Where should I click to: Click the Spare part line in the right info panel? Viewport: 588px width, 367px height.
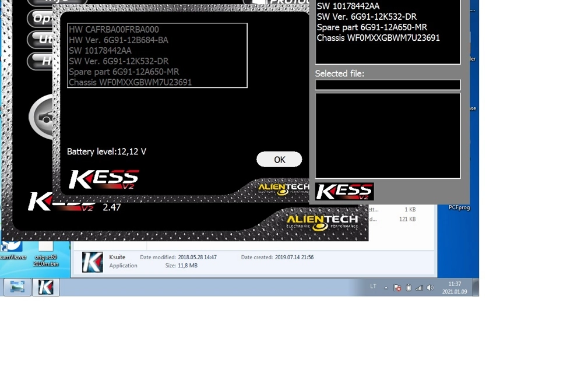372,27
